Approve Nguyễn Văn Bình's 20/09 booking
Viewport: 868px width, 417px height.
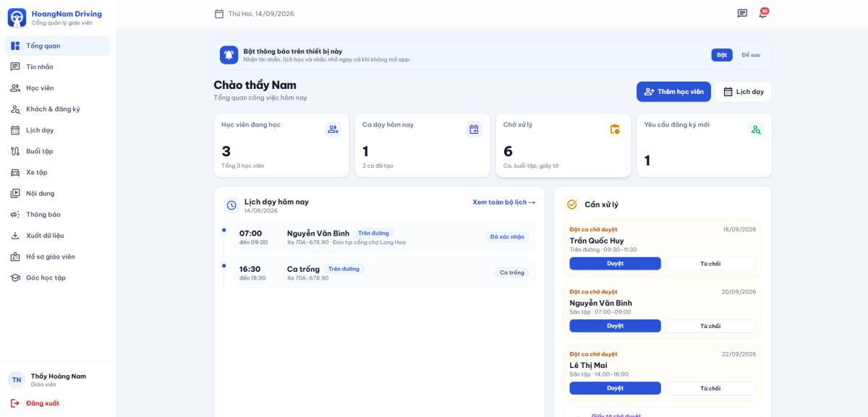[x=615, y=326]
